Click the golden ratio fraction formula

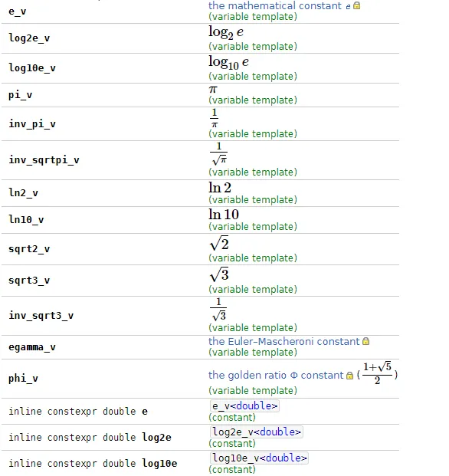click(x=378, y=373)
